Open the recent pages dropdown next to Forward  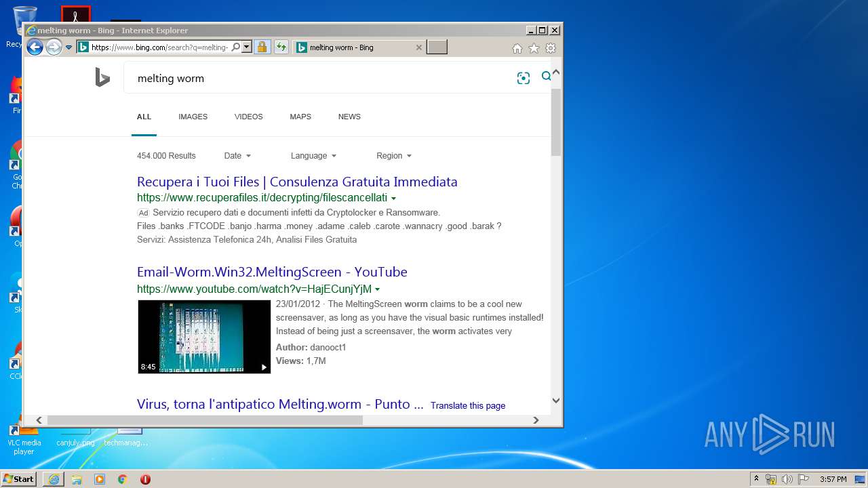(x=68, y=47)
